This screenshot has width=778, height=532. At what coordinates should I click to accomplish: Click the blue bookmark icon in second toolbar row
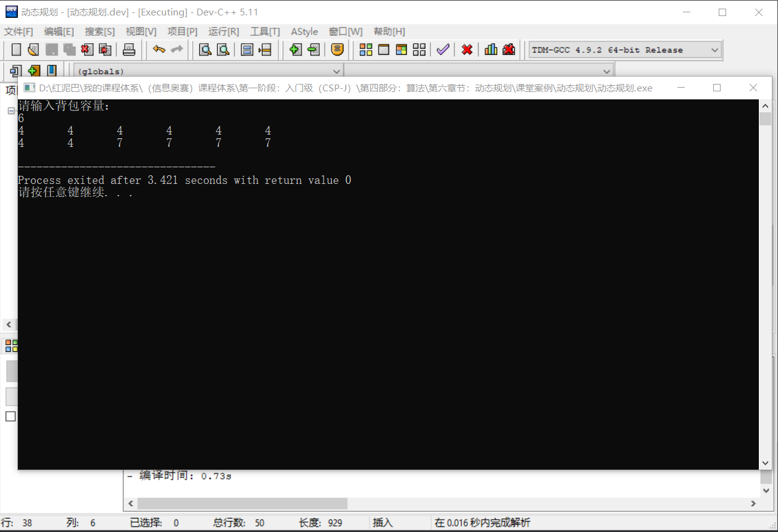[x=52, y=71]
